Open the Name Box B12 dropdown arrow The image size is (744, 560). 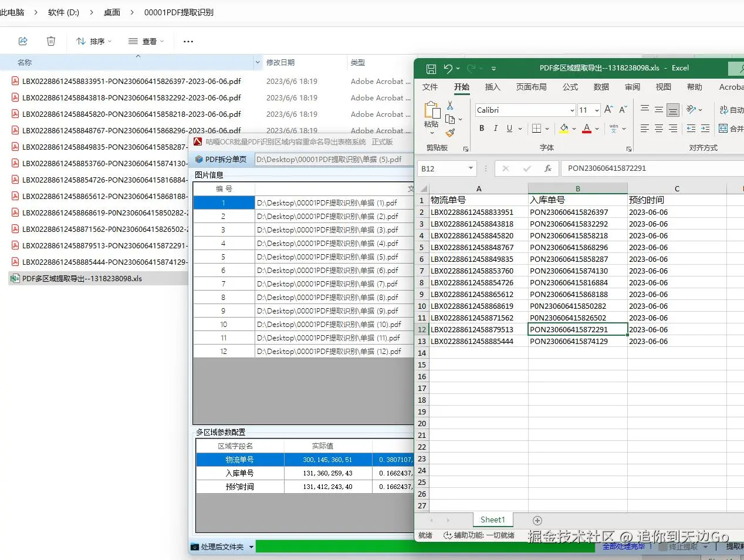[471, 168]
